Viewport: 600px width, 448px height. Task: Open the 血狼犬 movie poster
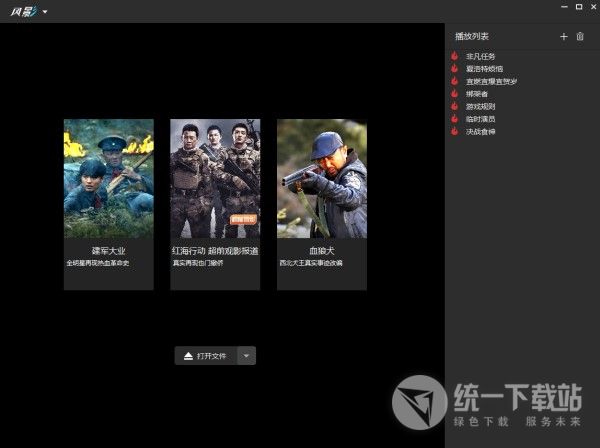(x=322, y=179)
